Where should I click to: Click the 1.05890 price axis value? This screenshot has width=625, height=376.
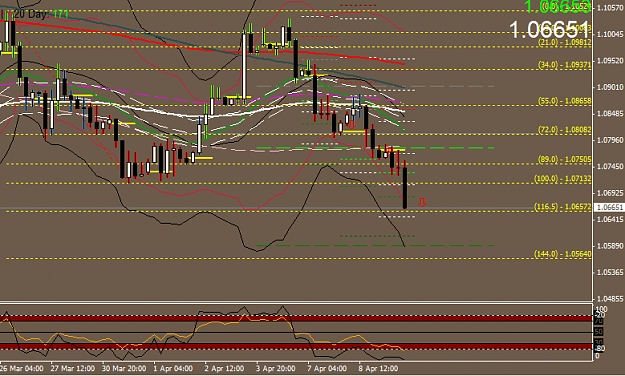[610, 246]
